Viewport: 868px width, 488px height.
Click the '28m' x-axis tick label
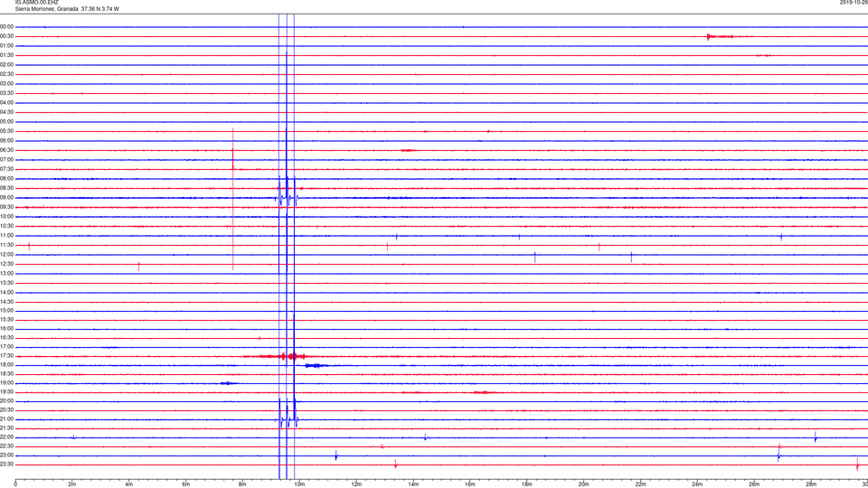click(811, 484)
